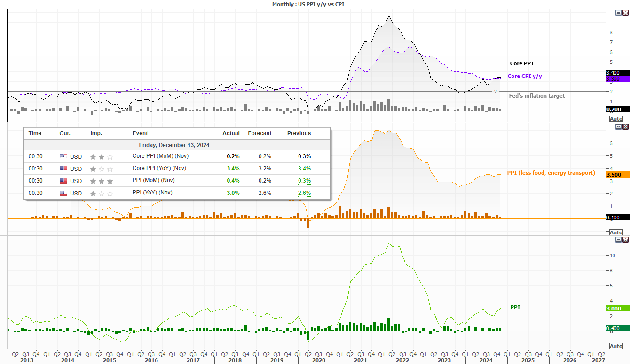Select the Core PPI series label

521,63
